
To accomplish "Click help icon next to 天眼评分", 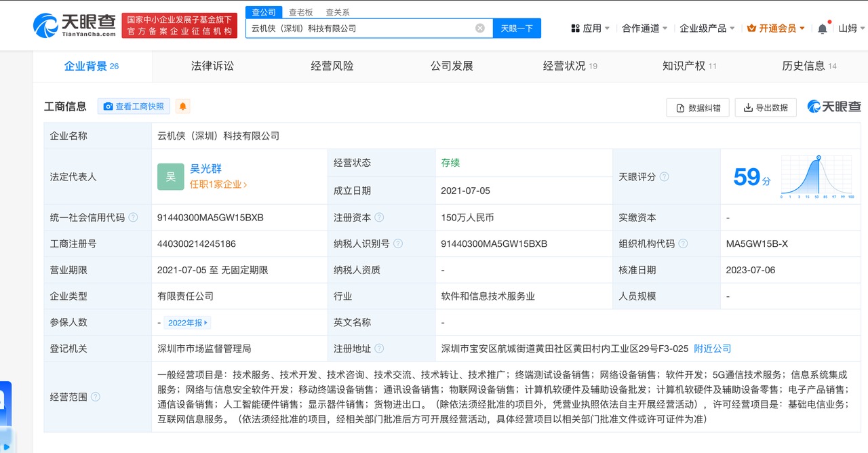I will (665, 177).
